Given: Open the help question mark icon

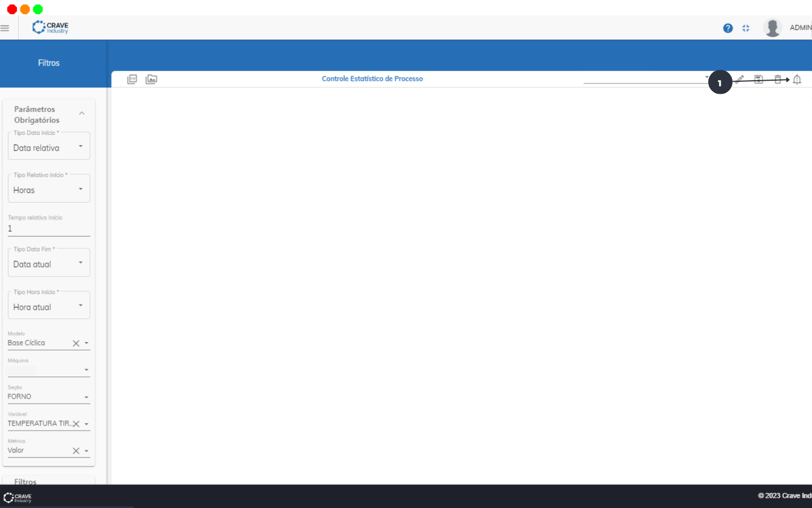Looking at the screenshot, I should pyautogui.click(x=728, y=28).
